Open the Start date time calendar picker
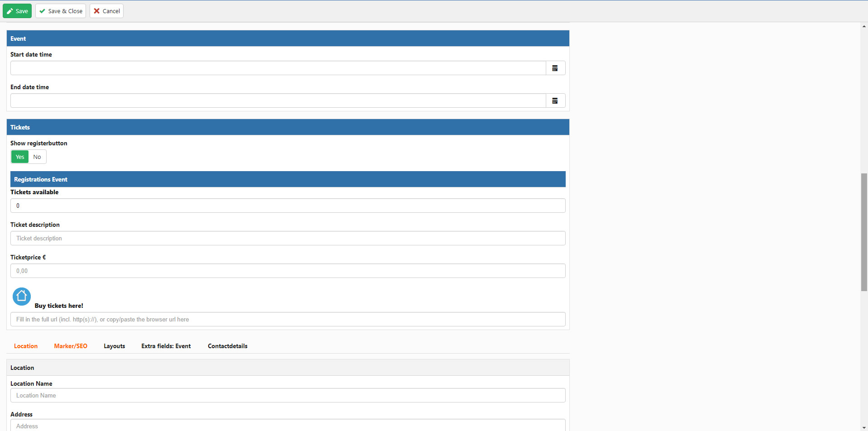Screen dimensions: 868x431 [x=555, y=68]
